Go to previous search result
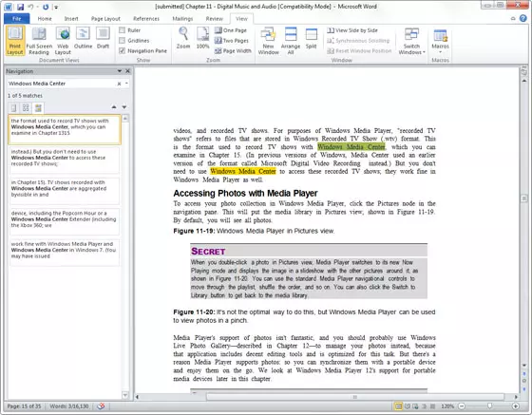The width and height of the screenshot is (532, 415). click(114, 107)
